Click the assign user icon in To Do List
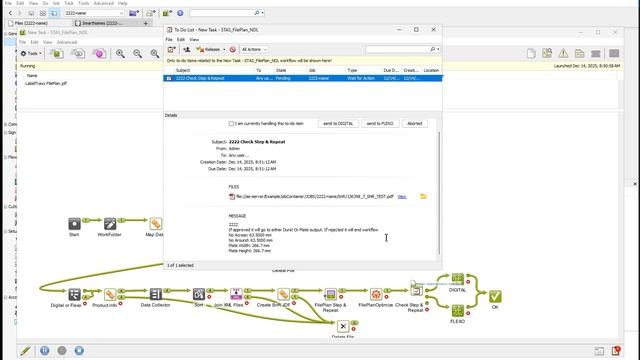The image size is (640, 360). (187, 49)
